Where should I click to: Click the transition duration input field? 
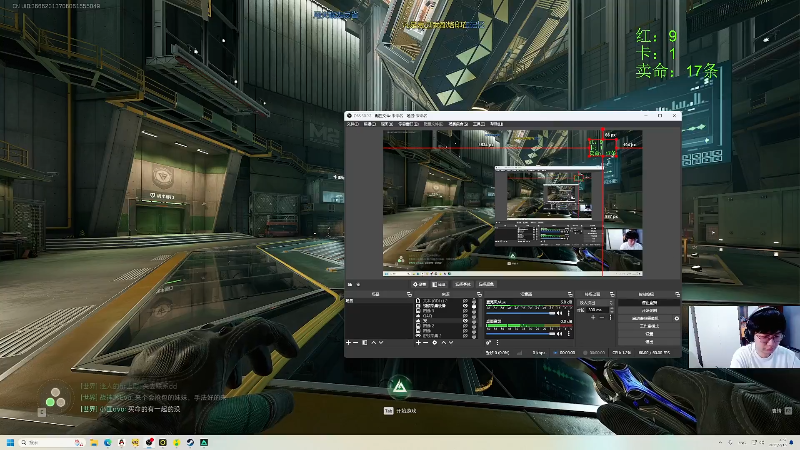pyautogui.click(x=598, y=309)
